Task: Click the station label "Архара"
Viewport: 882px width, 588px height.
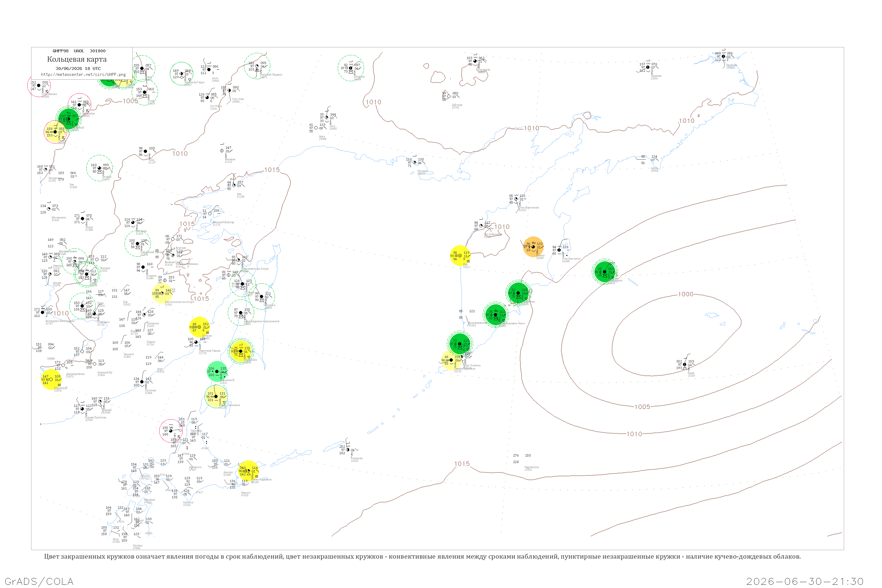Action: (57, 283)
